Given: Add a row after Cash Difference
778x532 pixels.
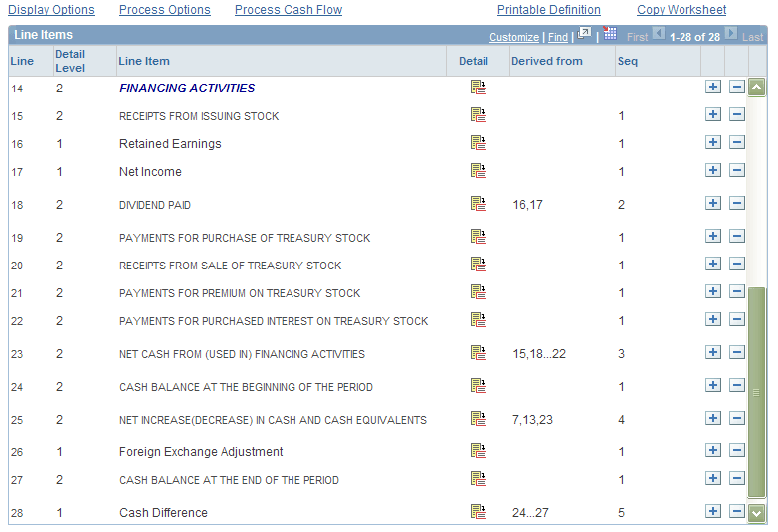Looking at the screenshot, I should 713,511.
